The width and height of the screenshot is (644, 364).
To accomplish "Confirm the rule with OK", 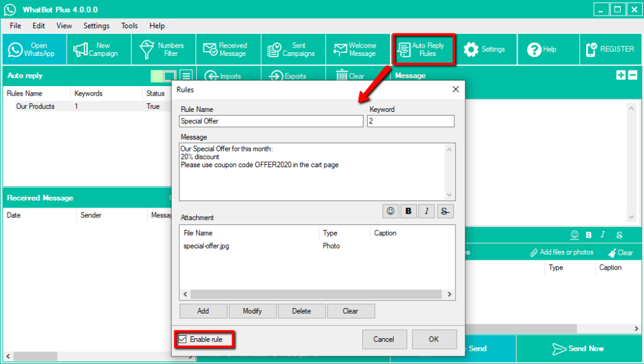I will click(433, 339).
